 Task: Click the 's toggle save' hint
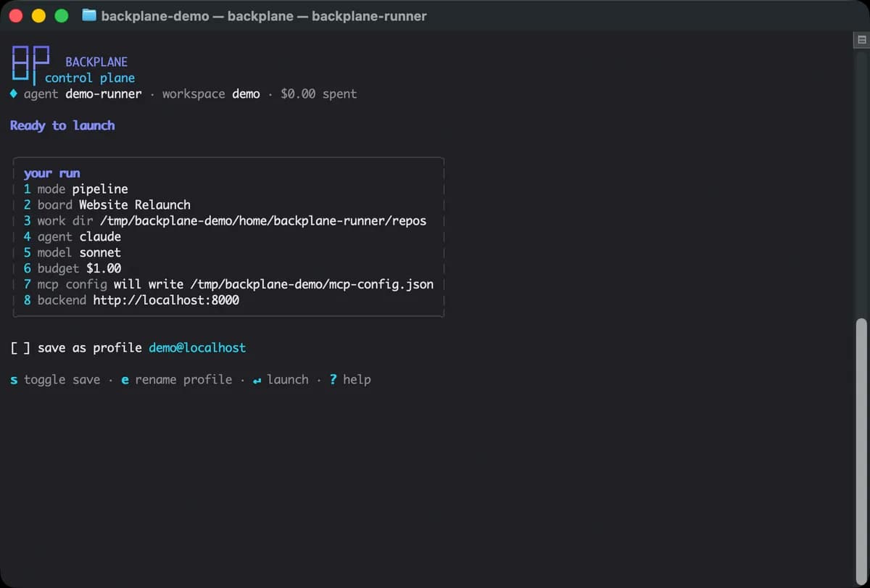click(x=55, y=380)
